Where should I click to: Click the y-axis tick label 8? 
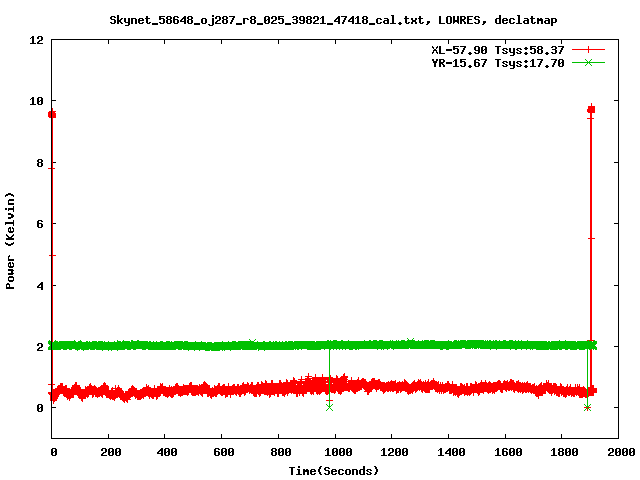click(40, 163)
